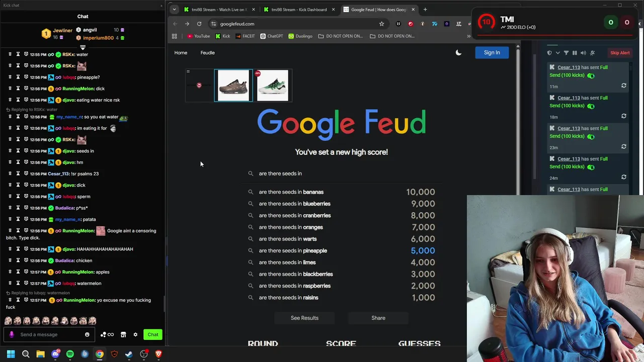Open File Explorer from taskbar

click(x=40, y=354)
